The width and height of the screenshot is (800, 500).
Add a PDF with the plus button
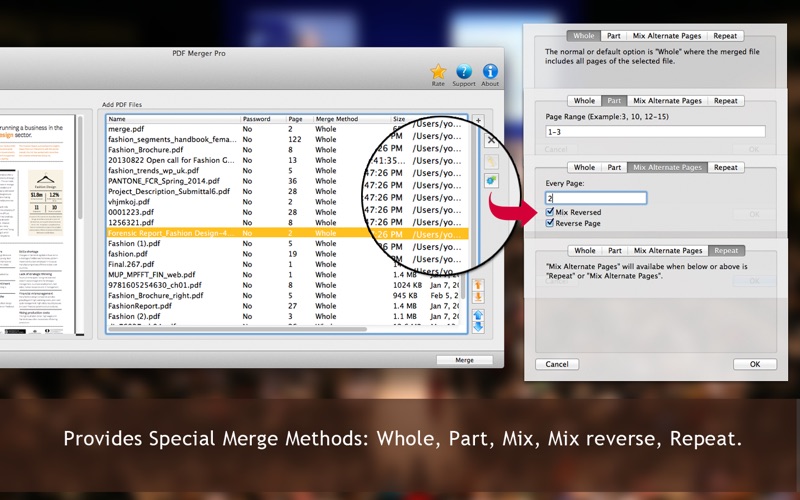click(478, 120)
